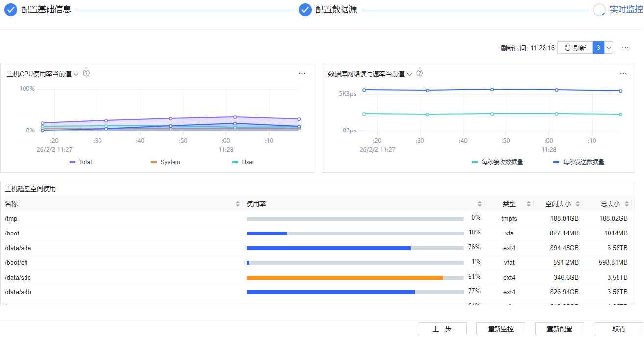The height and width of the screenshot is (337, 644).
Task: Select the /tmp disk row name
Action: (11, 219)
